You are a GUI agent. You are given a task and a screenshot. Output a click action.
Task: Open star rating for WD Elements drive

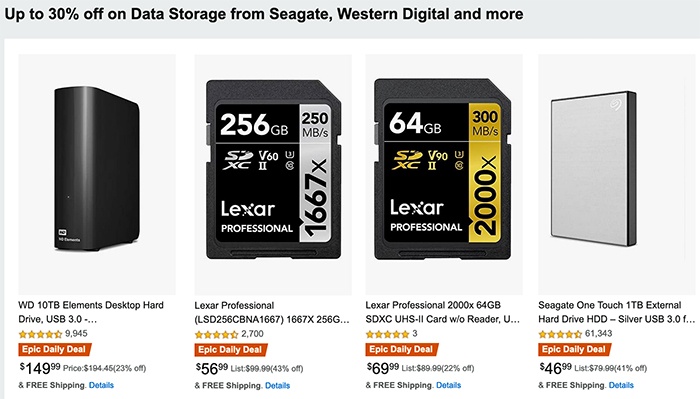[40, 334]
